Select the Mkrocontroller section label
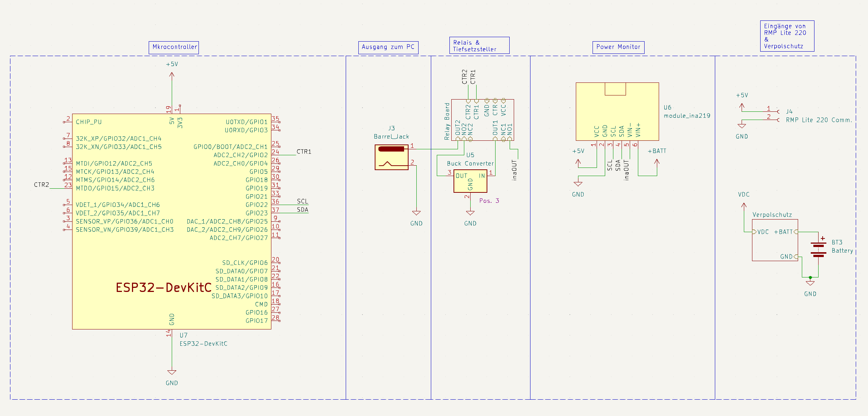868x416 pixels. tap(174, 47)
